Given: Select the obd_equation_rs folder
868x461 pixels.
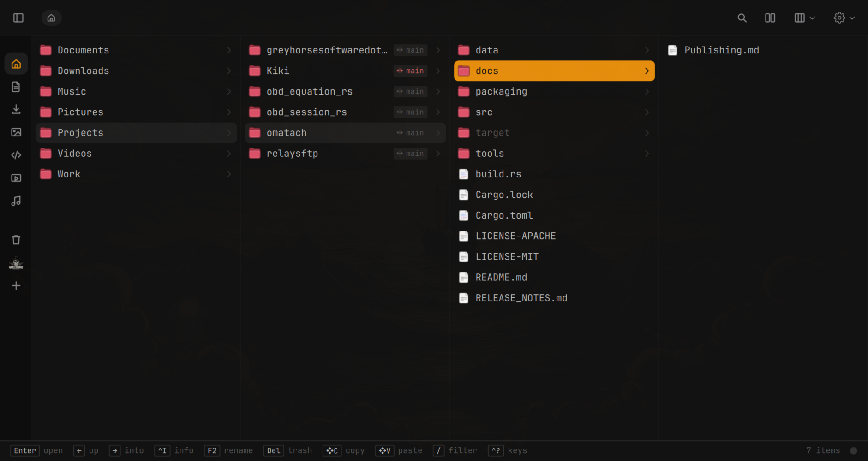Looking at the screenshot, I should [x=345, y=91].
